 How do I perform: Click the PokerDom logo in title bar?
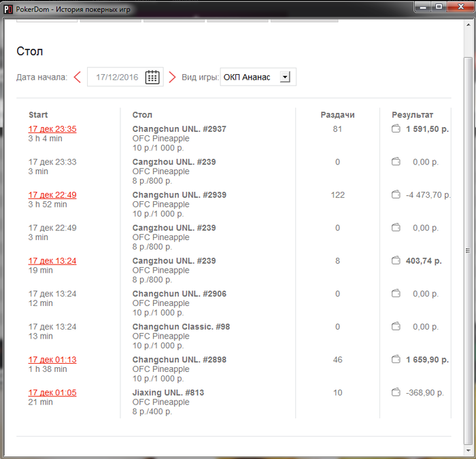pos(8,10)
